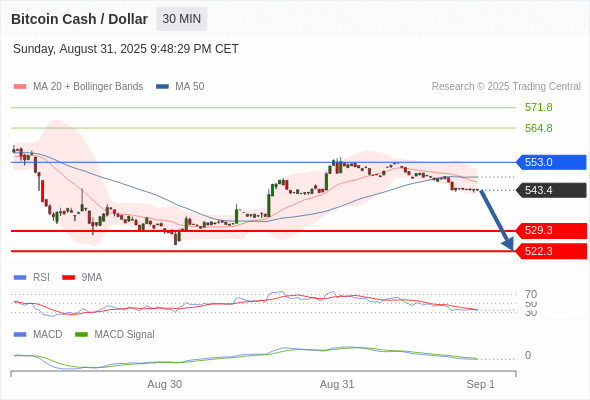Click the blue downward arrow head
Viewport: 590px width, 400px height.
(508, 244)
